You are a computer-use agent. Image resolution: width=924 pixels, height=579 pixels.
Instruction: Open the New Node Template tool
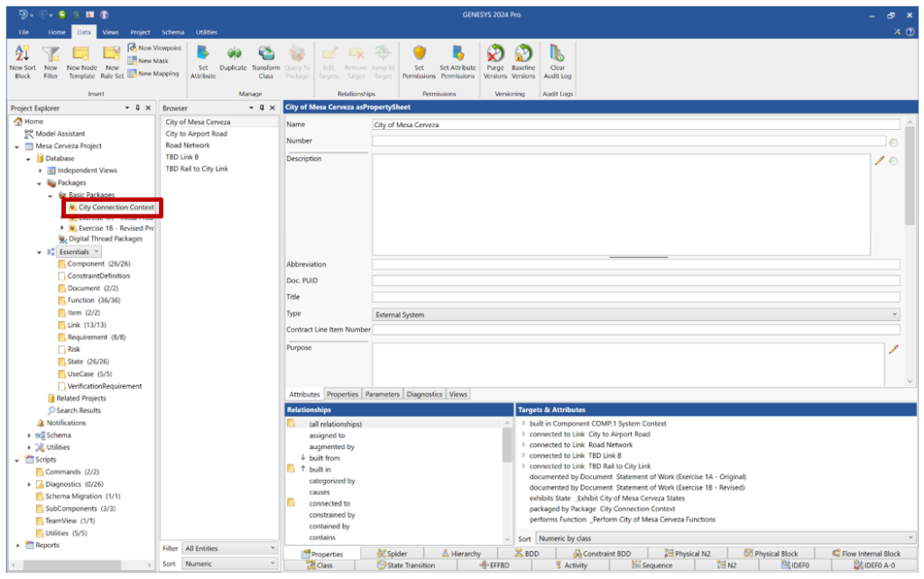tap(81, 61)
